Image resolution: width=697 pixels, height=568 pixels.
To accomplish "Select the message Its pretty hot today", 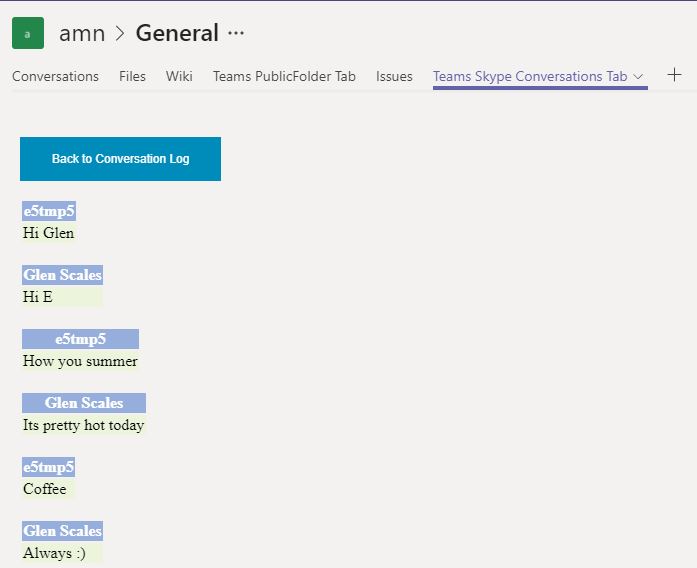I will click(84, 425).
